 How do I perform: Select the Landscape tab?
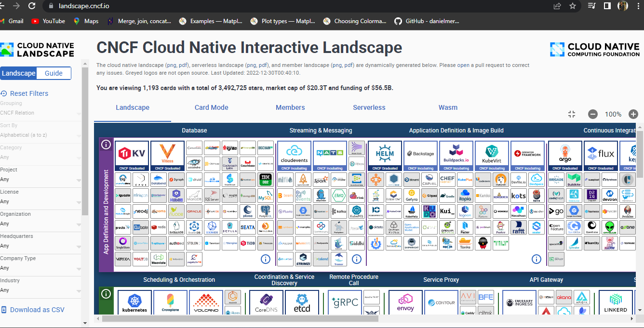[133, 107]
